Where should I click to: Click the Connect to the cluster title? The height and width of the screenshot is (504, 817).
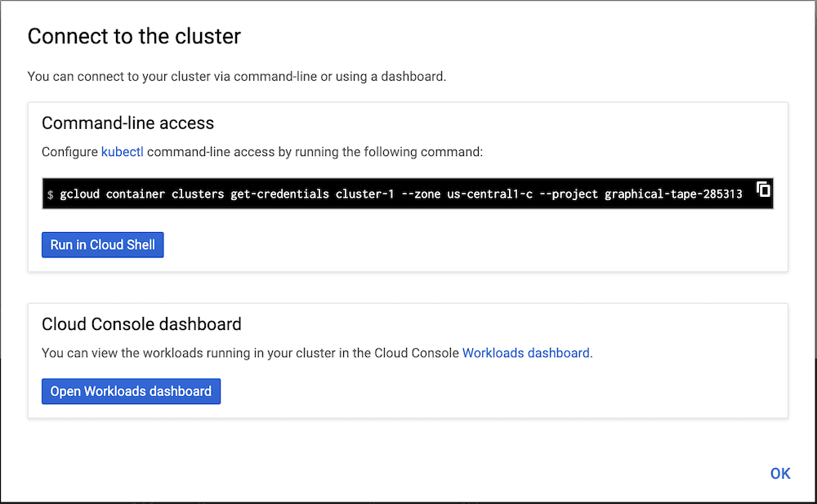134,37
